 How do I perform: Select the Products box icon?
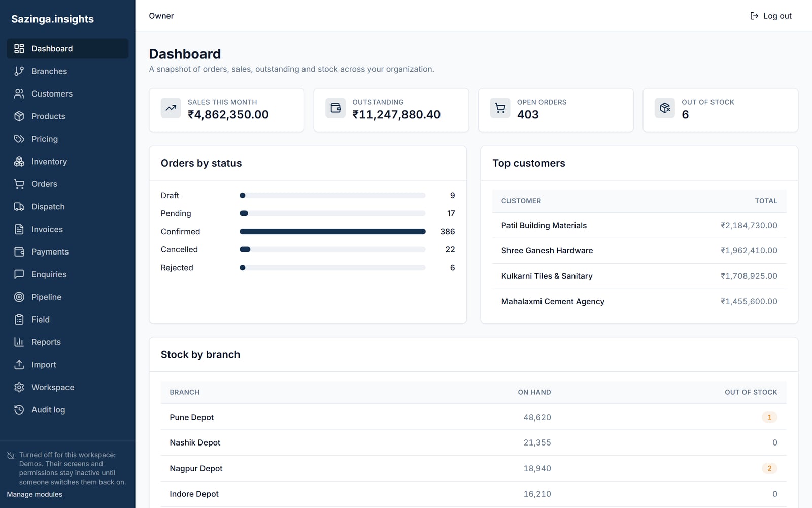19,116
